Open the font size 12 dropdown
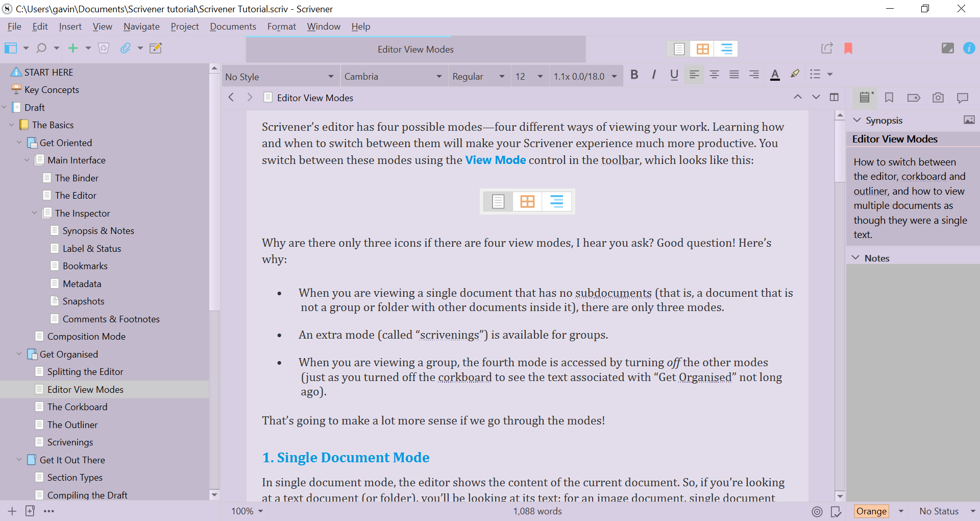Image resolution: width=980 pixels, height=521 pixels. [x=529, y=76]
